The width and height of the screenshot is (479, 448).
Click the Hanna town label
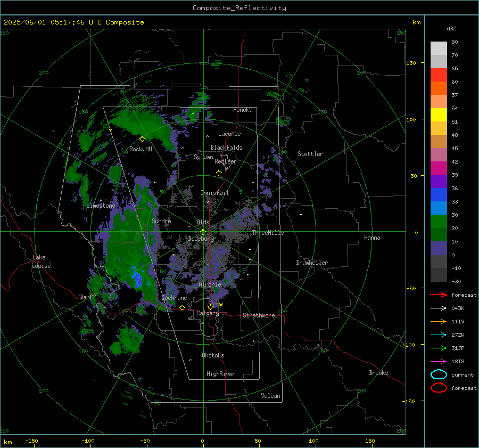(x=372, y=238)
